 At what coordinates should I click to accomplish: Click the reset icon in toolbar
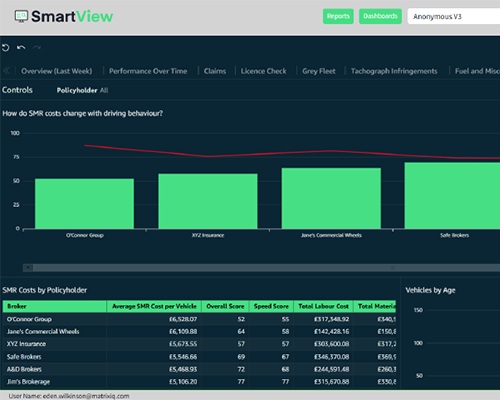(x=5, y=48)
